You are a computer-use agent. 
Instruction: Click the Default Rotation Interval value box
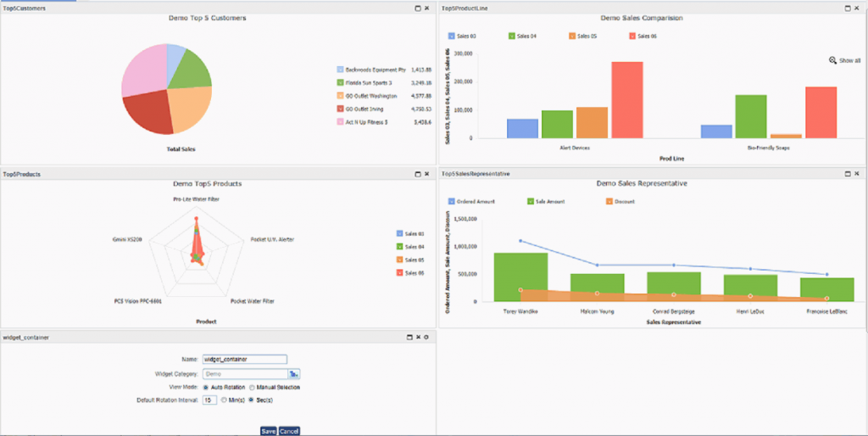[209, 400]
